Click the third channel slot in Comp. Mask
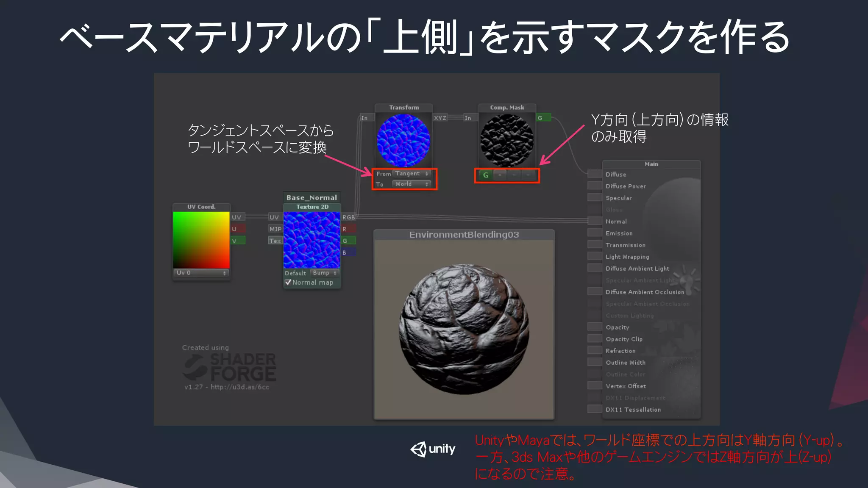868x488 pixels. 514,175
